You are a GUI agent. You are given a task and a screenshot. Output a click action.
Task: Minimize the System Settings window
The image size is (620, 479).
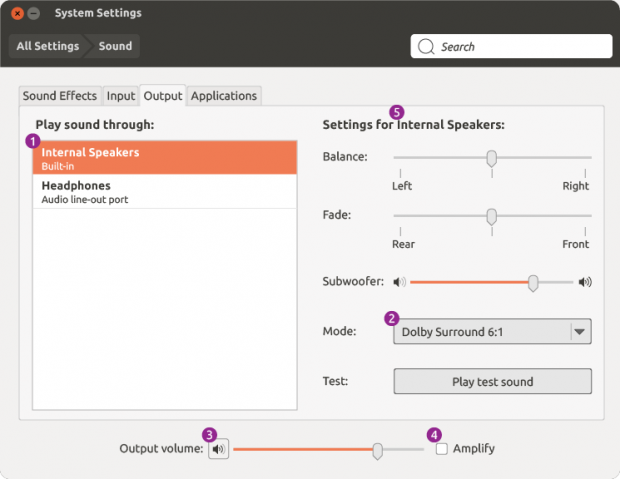click(34, 13)
